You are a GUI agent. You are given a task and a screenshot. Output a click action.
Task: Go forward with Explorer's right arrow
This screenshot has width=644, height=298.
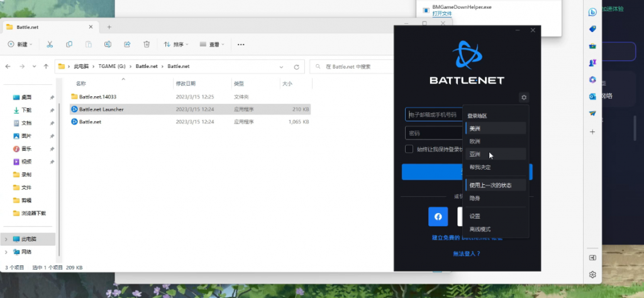[22, 66]
